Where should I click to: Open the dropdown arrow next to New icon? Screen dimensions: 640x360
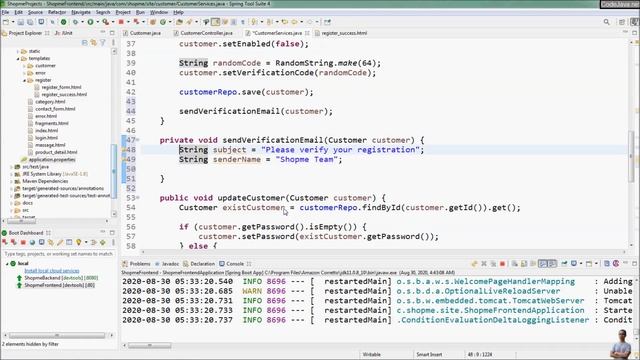13,22
